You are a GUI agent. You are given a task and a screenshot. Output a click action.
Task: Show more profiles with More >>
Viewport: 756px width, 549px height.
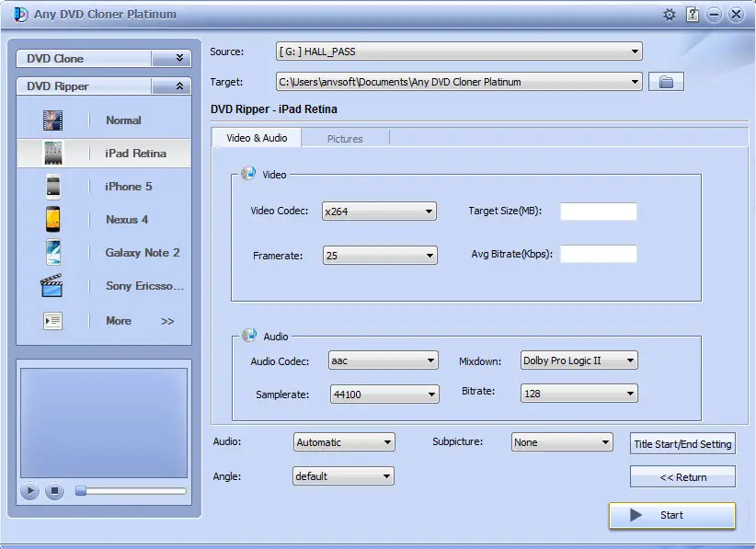tap(104, 321)
